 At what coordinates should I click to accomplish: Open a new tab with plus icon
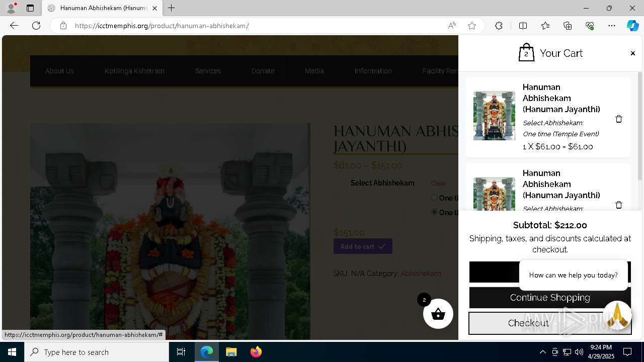coord(172,8)
